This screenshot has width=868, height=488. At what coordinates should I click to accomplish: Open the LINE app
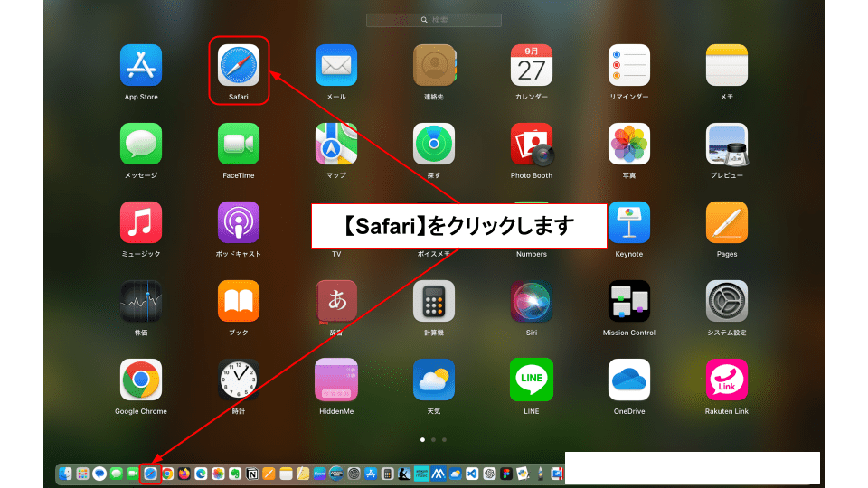click(x=532, y=380)
